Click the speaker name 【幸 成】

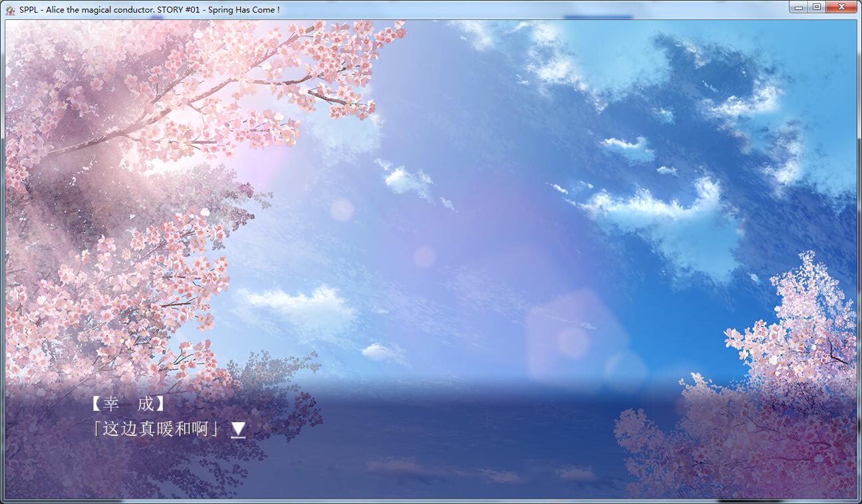(128, 404)
